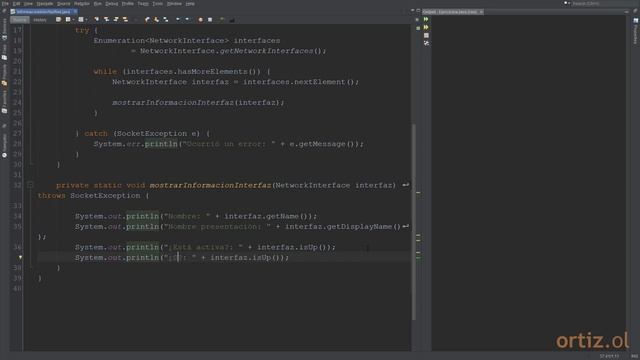Collapse the mostrarInformacionInterfaz method fold
The image size is (640, 360).
30,185
